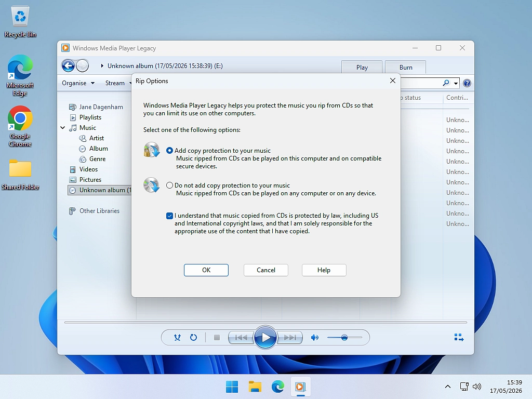Click the search magnifier icon
This screenshot has width=532, height=399.
446,83
